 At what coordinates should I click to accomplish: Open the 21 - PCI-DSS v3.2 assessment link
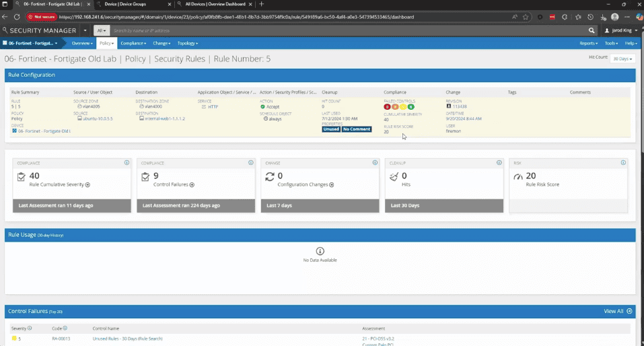pos(378,339)
